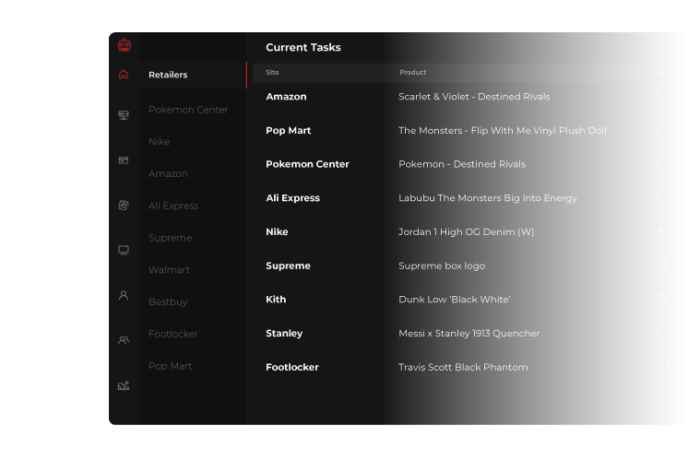The width and height of the screenshot is (700, 461).
Task: Click the display screen sidebar icon
Action: 124,250
